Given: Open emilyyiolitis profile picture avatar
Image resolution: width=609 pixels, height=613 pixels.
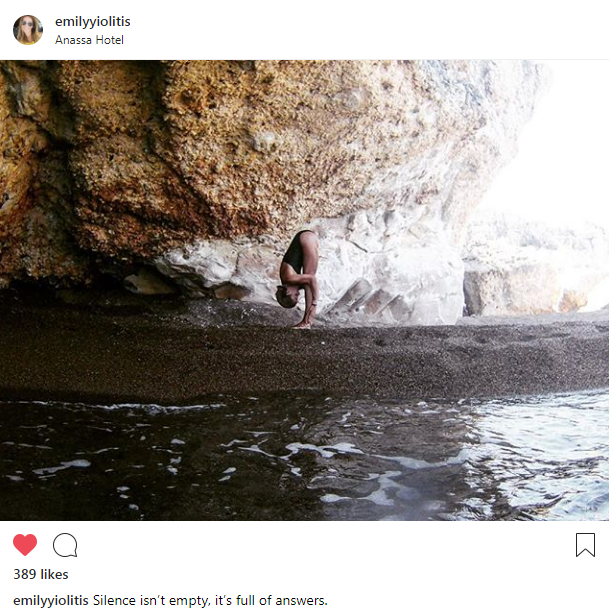Looking at the screenshot, I should pyautogui.click(x=28, y=30).
